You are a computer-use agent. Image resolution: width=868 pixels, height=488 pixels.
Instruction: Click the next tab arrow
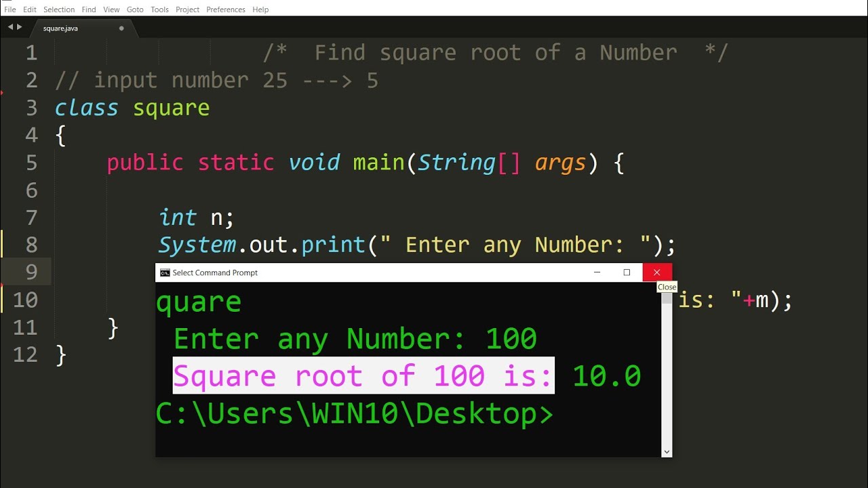coord(20,27)
